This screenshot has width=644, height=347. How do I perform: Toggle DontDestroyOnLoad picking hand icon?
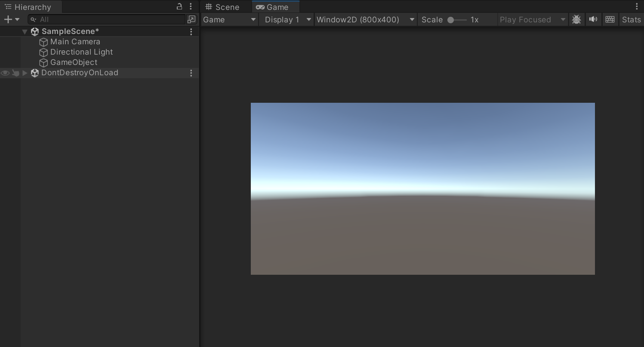click(15, 73)
